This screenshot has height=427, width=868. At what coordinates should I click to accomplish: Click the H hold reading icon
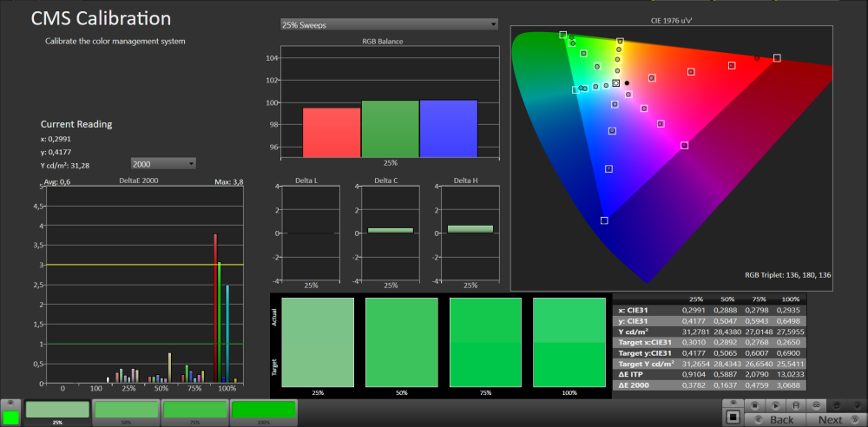(795, 405)
